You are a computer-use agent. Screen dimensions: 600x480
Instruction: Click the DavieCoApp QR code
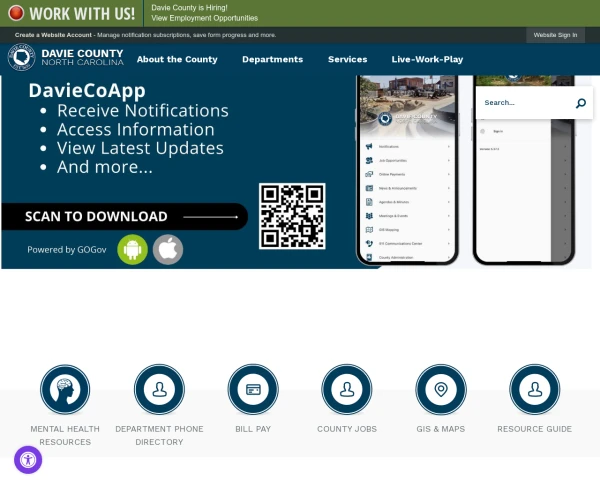coord(292,216)
